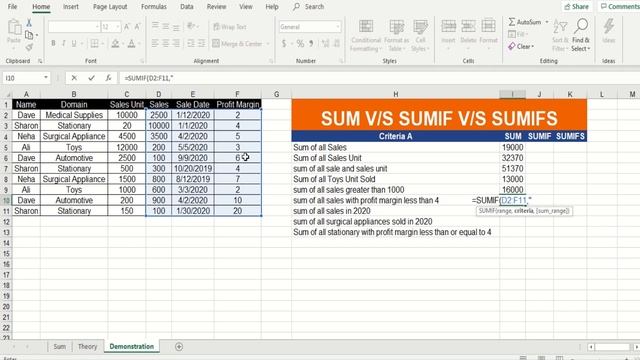Screen dimensions: 640x360
Task: Click the Decrease Font Size icon
Action: (137, 27)
